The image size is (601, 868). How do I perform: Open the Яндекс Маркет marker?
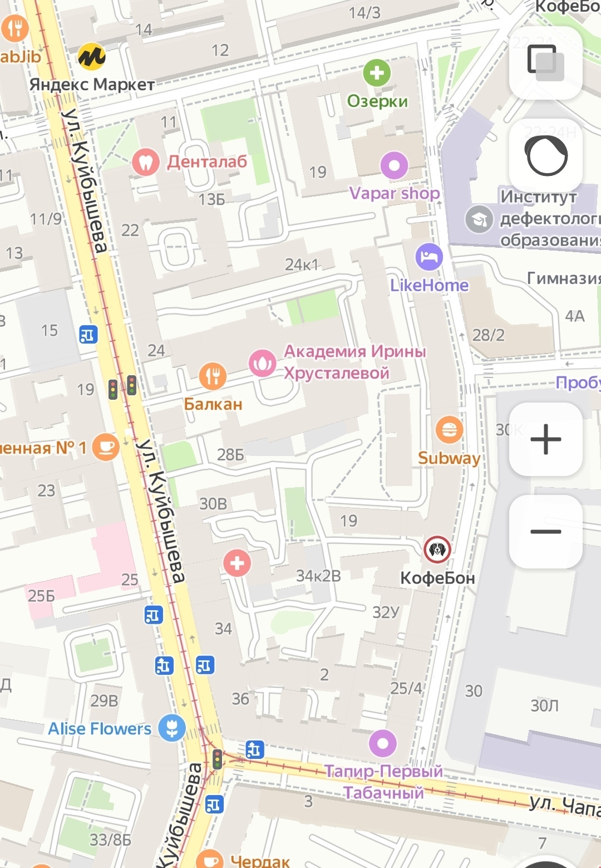(91, 56)
